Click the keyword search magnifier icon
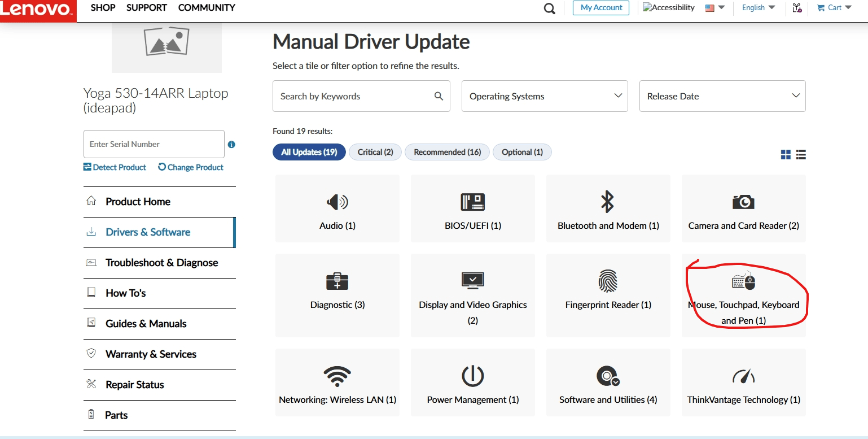The width and height of the screenshot is (868, 439). point(439,96)
